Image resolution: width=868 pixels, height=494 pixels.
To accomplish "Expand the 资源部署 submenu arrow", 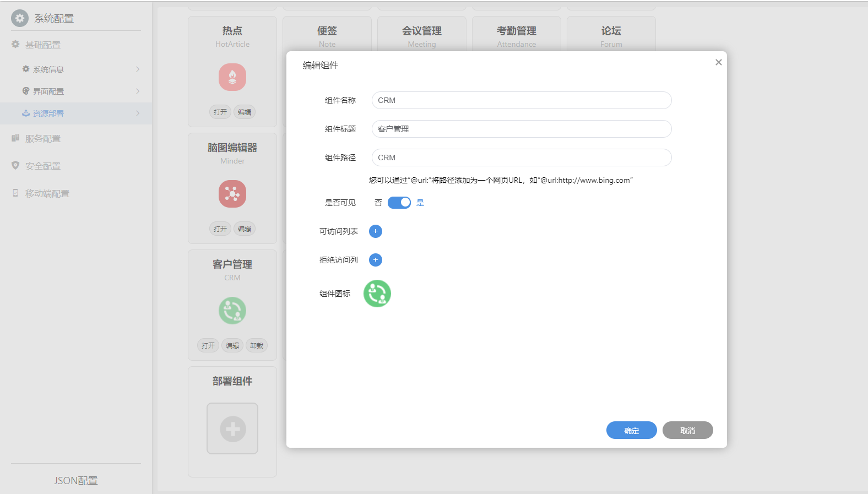I will click(x=138, y=113).
